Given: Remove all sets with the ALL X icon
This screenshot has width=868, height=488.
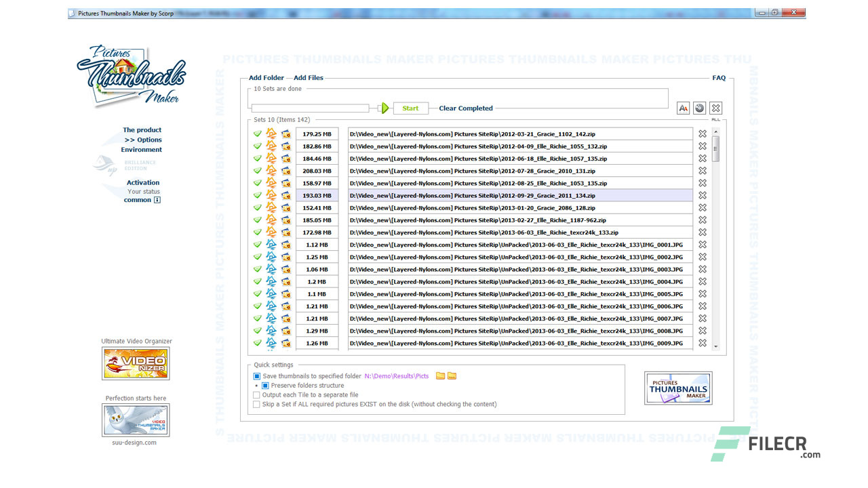Looking at the screenshot, I should [715, 108].
